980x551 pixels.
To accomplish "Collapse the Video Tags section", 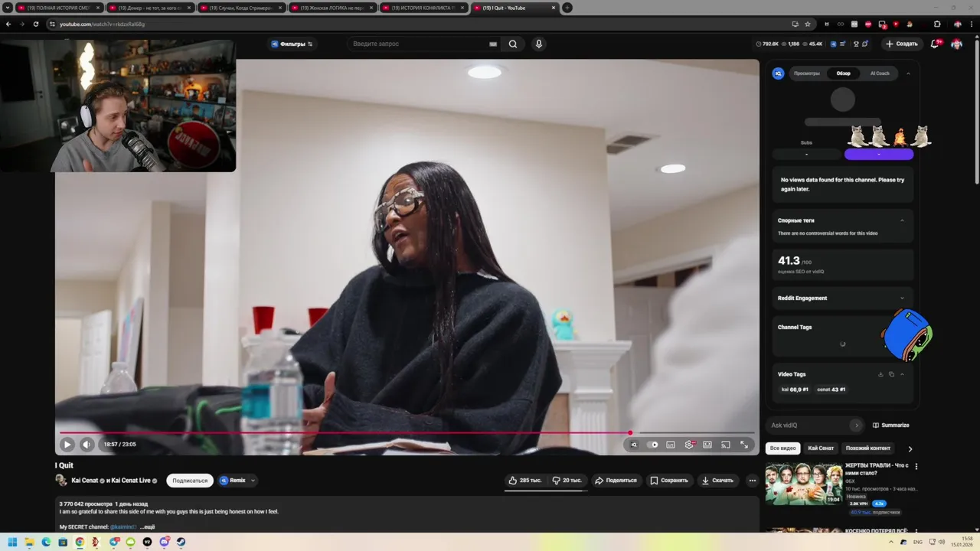I will click(902, 374).
